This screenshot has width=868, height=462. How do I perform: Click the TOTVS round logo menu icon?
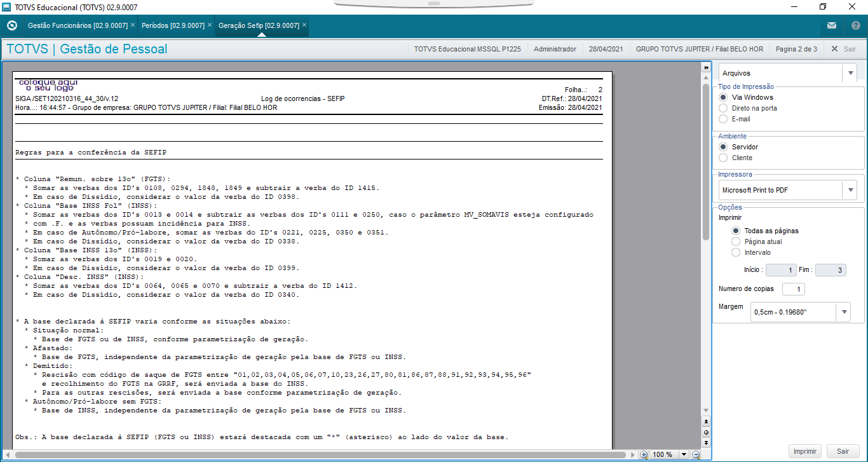11,26
